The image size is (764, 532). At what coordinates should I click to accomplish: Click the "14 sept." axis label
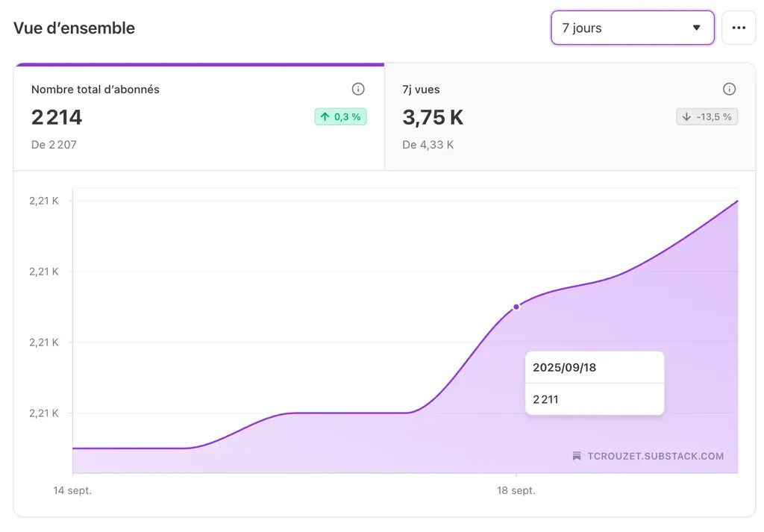point(72,490)
